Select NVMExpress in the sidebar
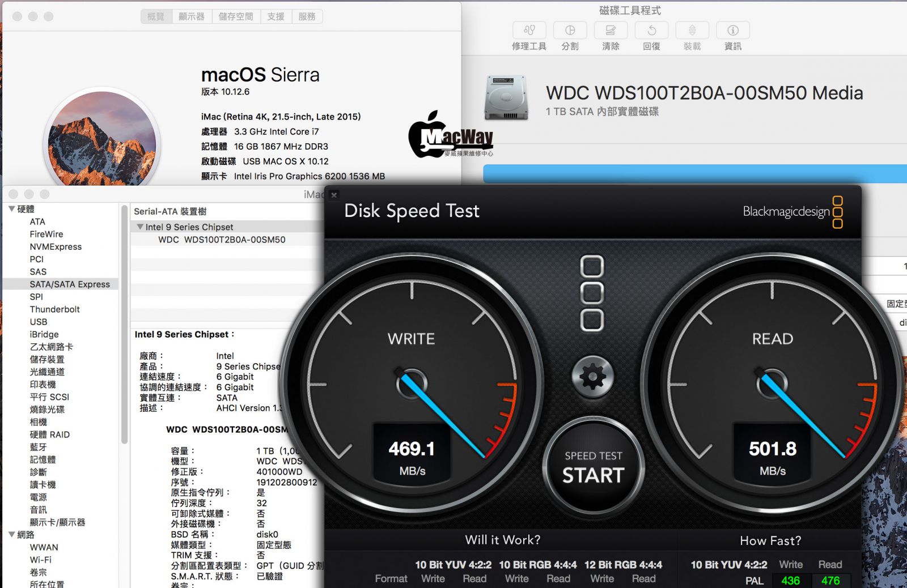907x588 pixels. click(56, 246)
